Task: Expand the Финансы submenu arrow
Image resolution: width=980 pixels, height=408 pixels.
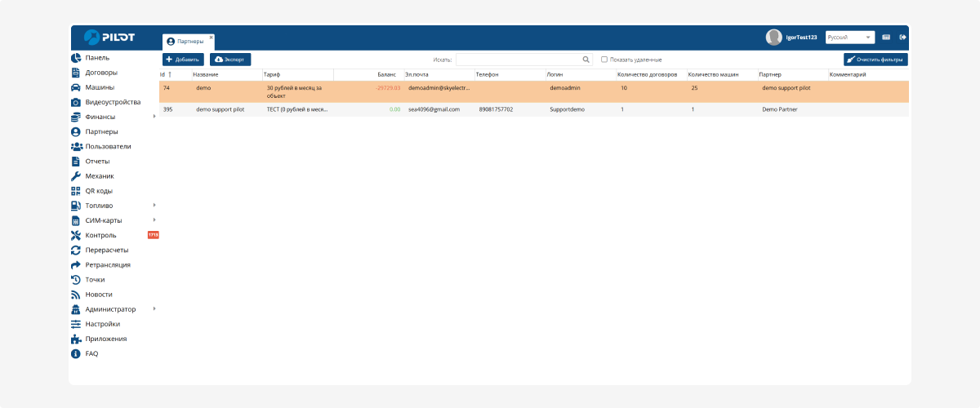Action: tap(154, 116)
